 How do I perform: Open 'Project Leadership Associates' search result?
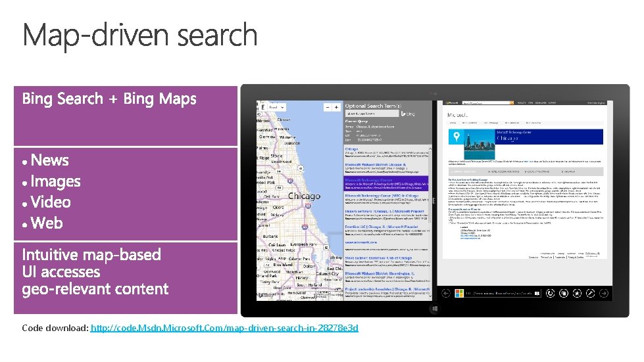point(387,289)
